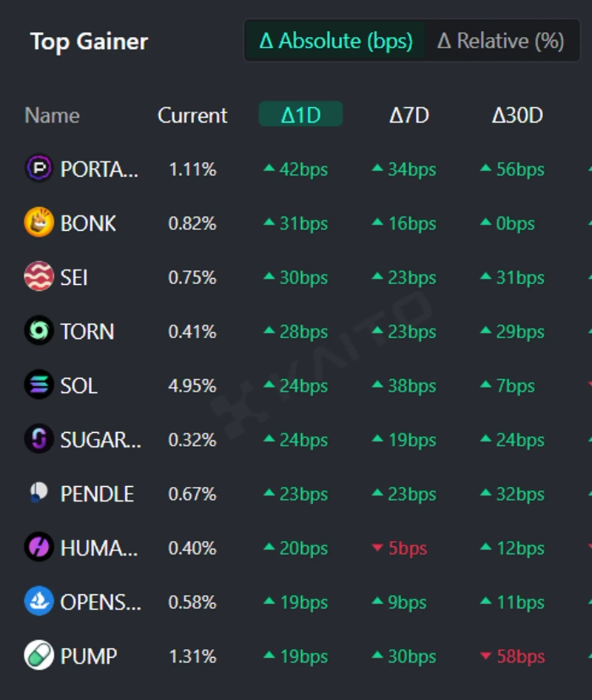Click the Current column header

(x=192, y=115)
